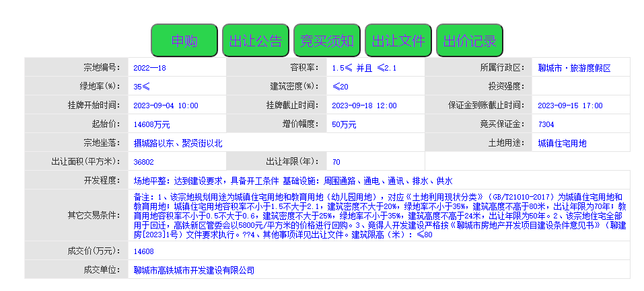This screenshot has width=644, height=291.
Task: View the 出价记录 bid records
Action: pyautogui.click(x=470, y=40)
